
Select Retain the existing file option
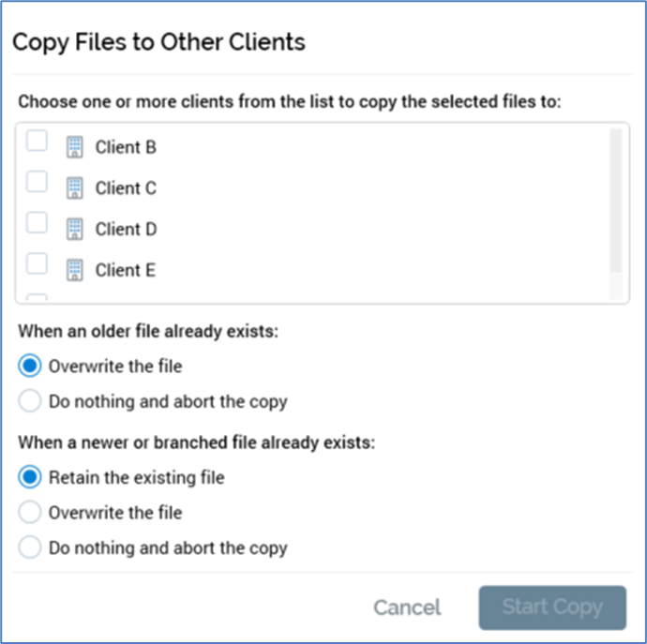pyautogui.click(x=31, y=477)
